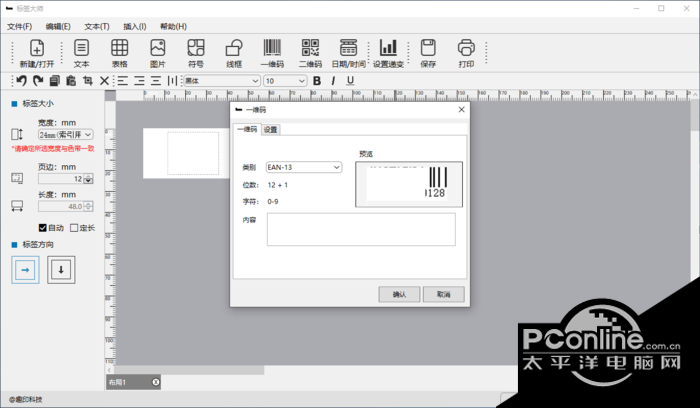This screenshot has height=408, width=700.
Task: Open the 插入(I) menu
Action: (x=135, y=26)
